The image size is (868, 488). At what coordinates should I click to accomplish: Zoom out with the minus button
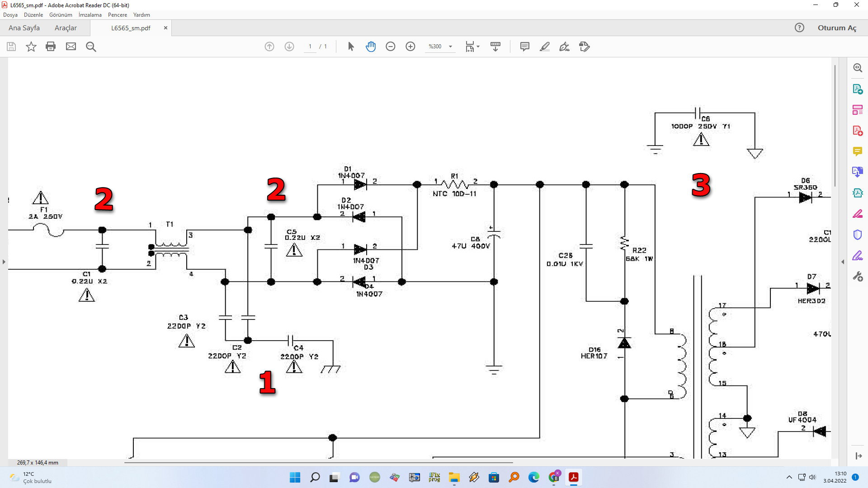point(391,47)
